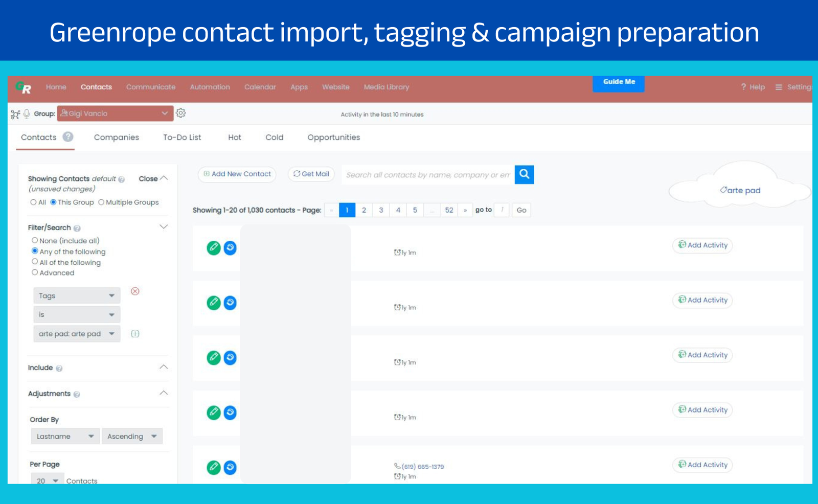
Task: Open the Gigi Vancio group dropdown
Action: (115, 113)
